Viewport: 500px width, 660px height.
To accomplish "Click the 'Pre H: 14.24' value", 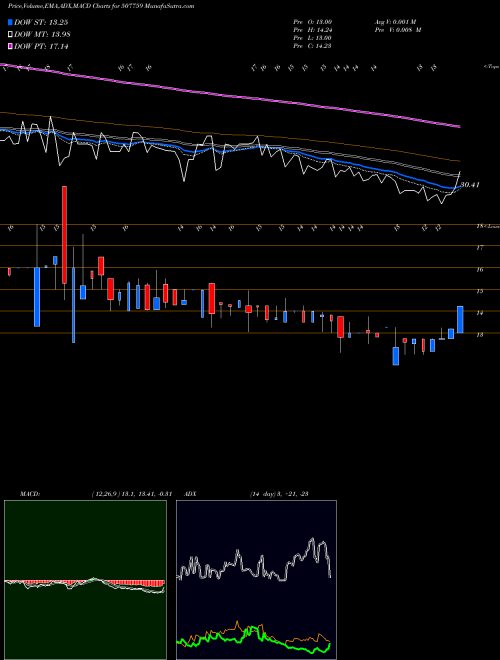I will coord(313,30).
